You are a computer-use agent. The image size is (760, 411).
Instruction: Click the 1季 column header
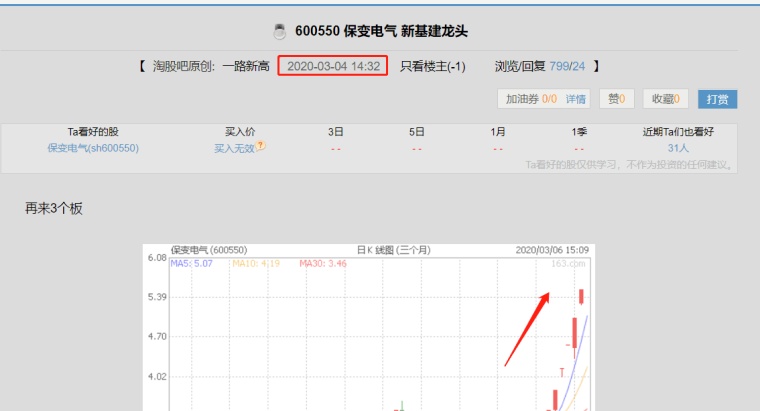point(579,132)
